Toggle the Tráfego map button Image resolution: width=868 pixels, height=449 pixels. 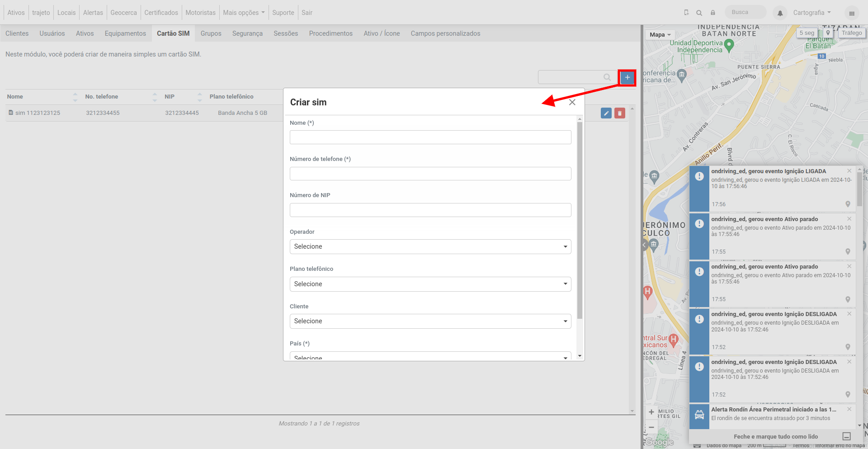coord(851,33)
